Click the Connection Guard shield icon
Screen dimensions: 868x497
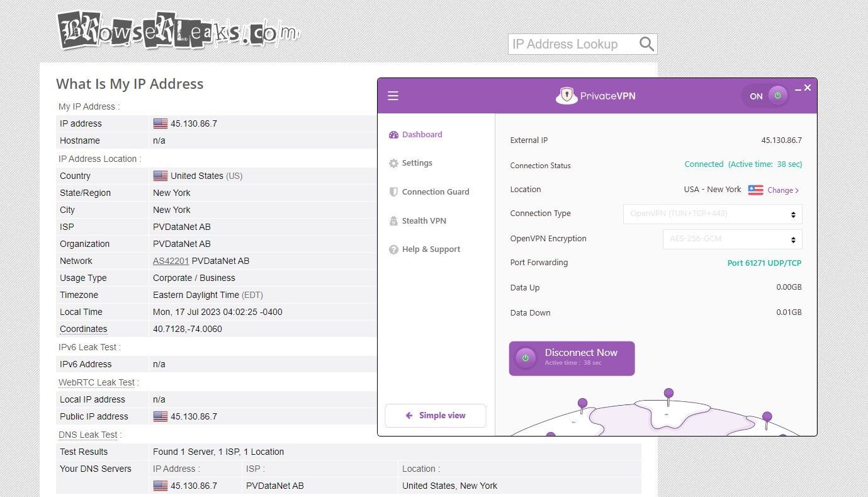[393, 191]
